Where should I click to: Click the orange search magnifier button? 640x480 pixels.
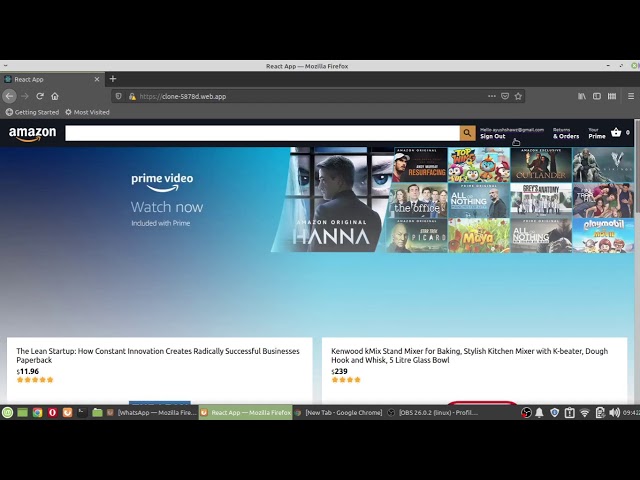(468, 133)
